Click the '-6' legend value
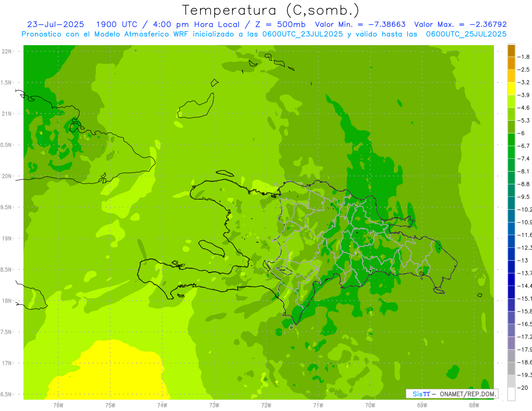Image resolution: width=532 pixels, height=411 pixels. (521, 133)
